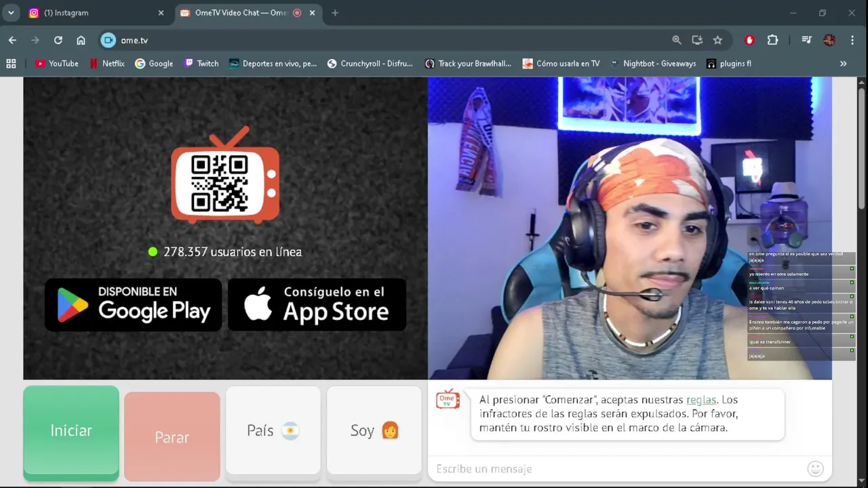Open the Nightbot - Giveaways bookmark
Viewport: 868px width, 488px height.
[653, 63]
